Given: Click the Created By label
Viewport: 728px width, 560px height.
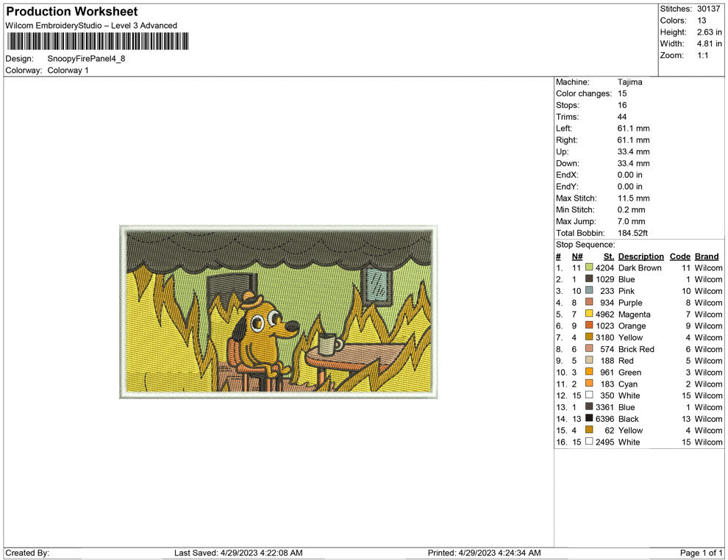Looking at the screenshot, I should coord(27,553).
